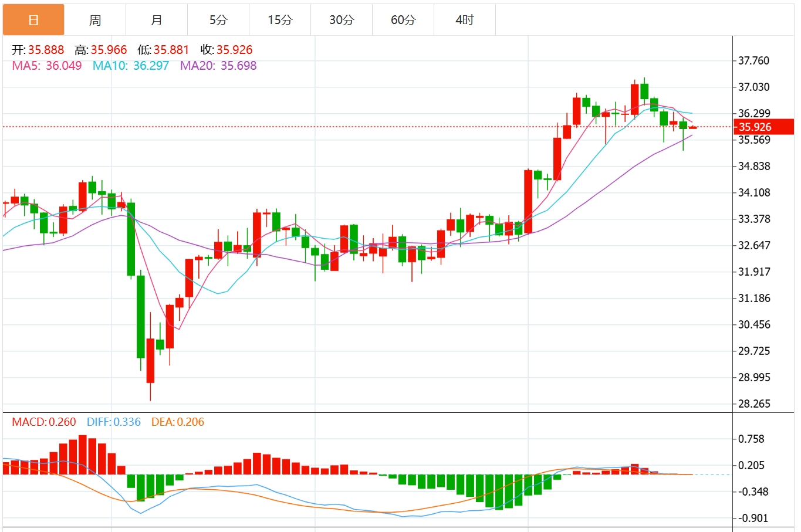Click the high price 高:35.966
Viewport: 801px width, 532px height.
click(101, 50)
